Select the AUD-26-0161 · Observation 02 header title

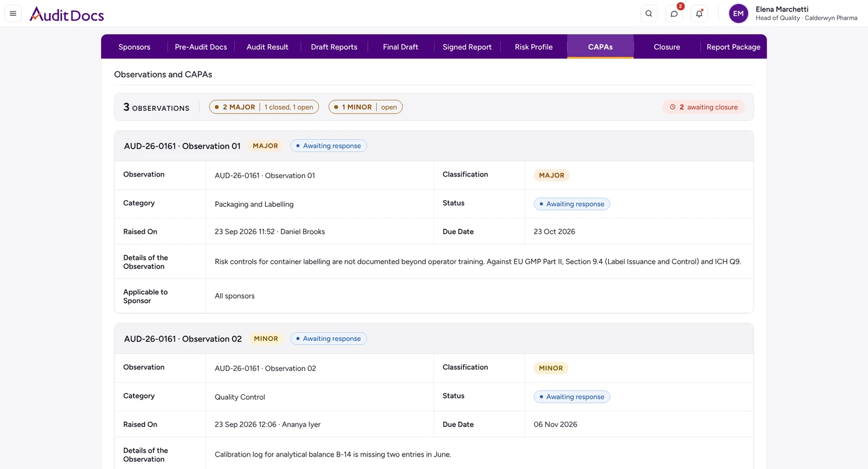[x=183, y=339]
